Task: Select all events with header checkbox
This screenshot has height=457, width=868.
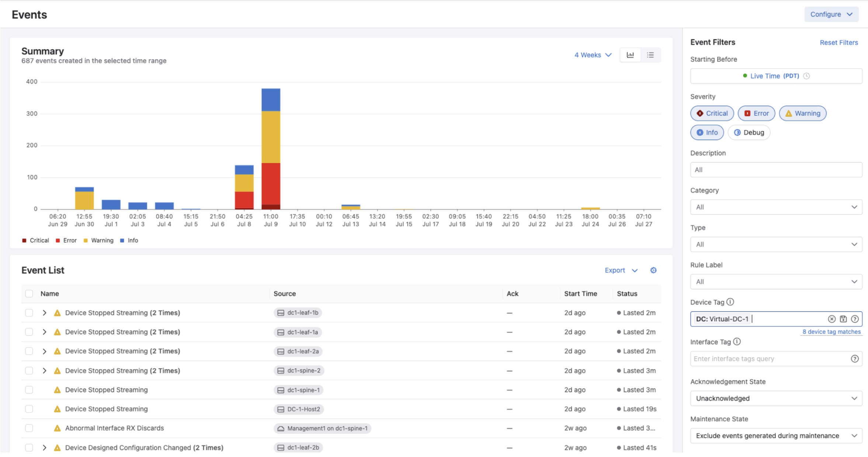Action: (29, 294)
